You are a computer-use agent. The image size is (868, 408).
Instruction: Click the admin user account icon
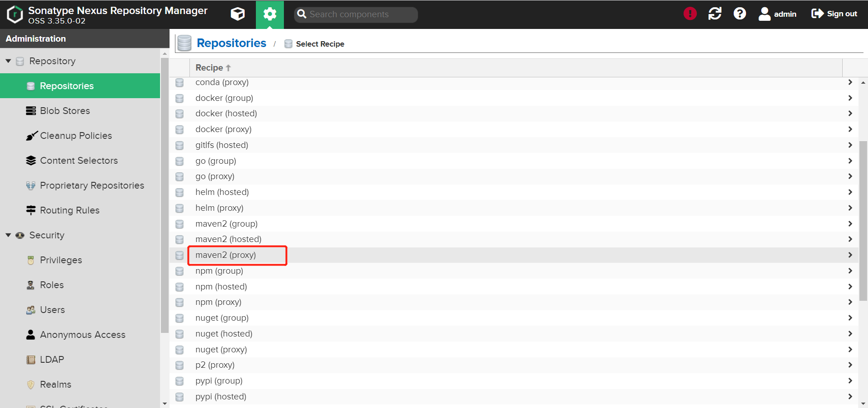pyautogui.click(x=764, y=14)
